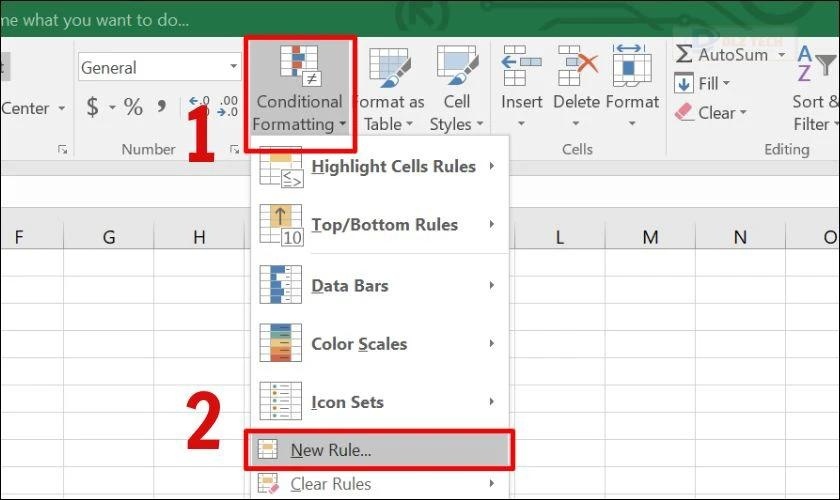840x500 pixels.
Task: Apply Accounting Number Format dollar sign
Action: 93,107
